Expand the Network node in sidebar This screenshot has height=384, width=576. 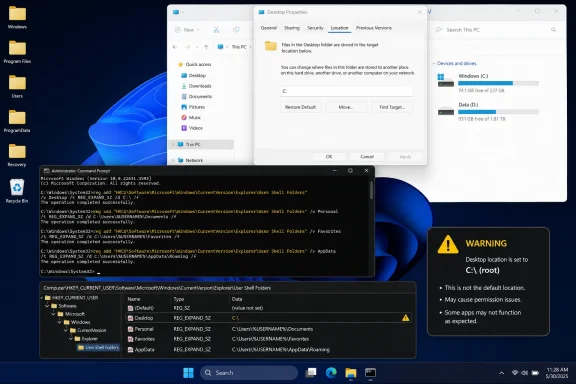pos(173,160)
